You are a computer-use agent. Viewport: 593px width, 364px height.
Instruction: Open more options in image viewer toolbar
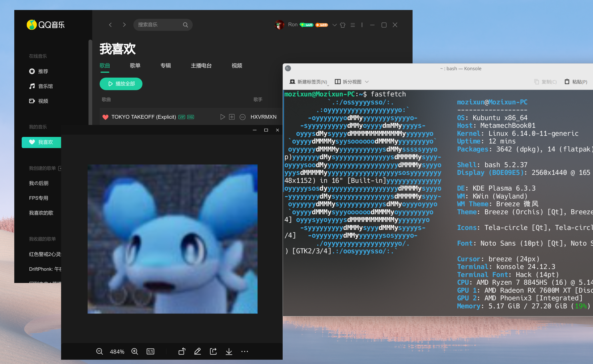coord(245,351)
